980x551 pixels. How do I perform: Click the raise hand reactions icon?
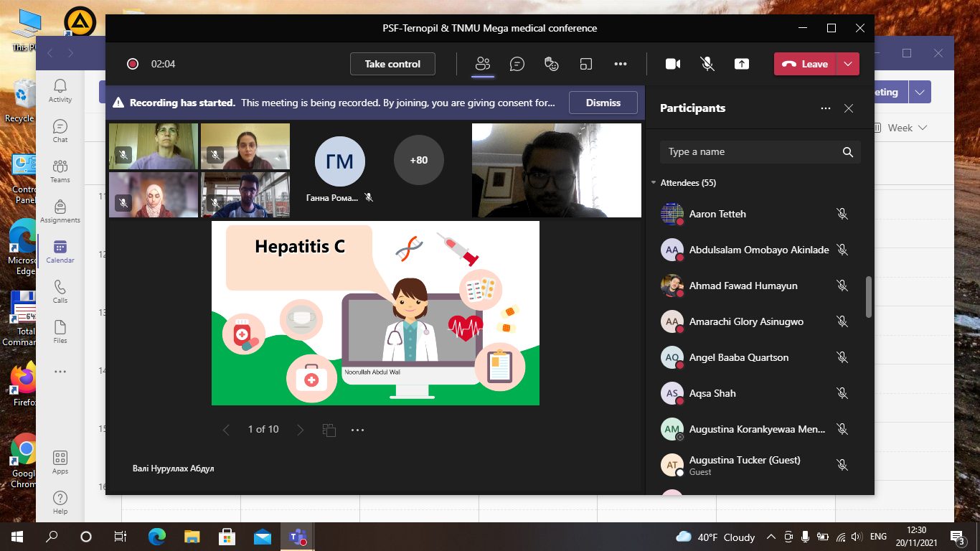(x=551, y=64)
